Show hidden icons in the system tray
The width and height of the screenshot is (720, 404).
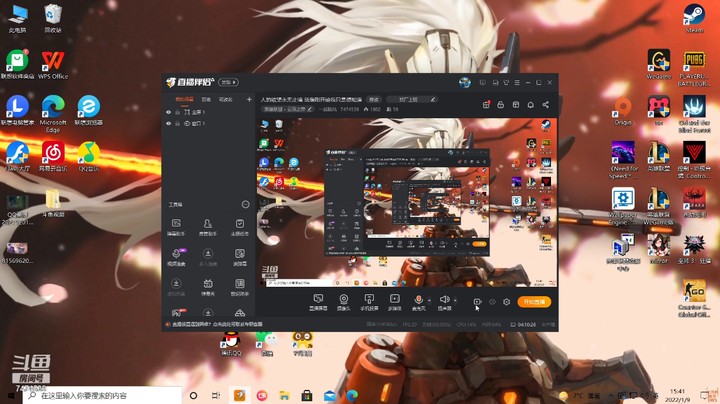pyautogui.click(x=611, y=395)
